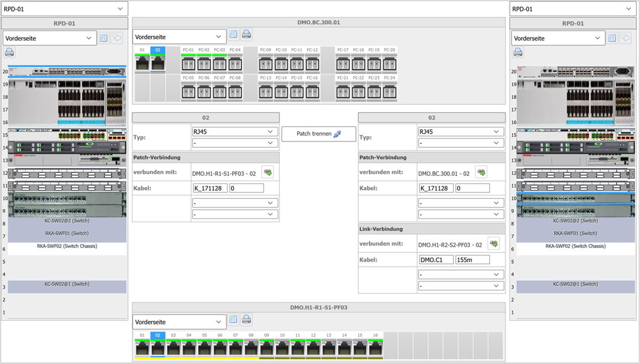640x364 pixels.
Task: Print the DMO.H1-R1-S1-PF03 panel view
Action: (246, 320)
